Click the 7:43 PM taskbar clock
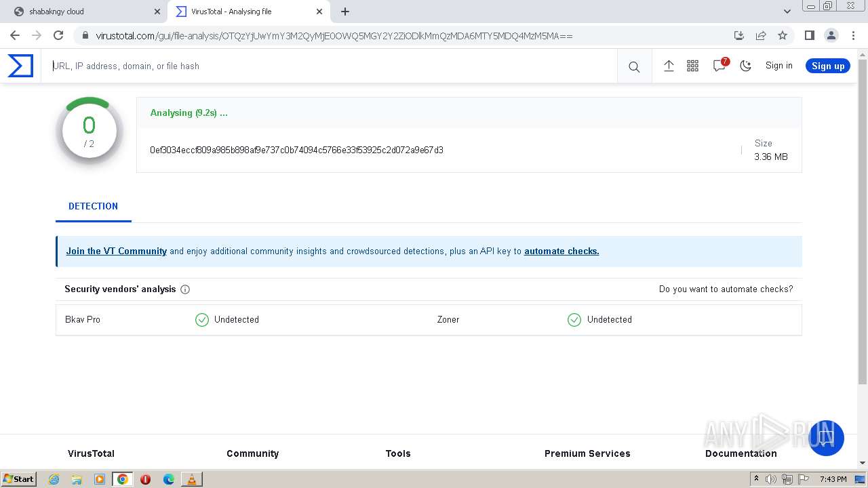This screenshot has width=868, height=488. click(833, 479)
